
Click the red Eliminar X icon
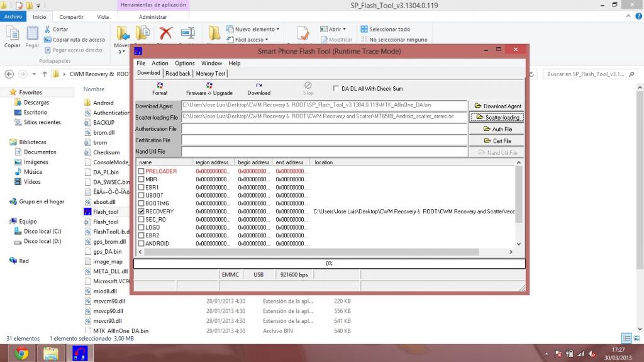[165, 33]
